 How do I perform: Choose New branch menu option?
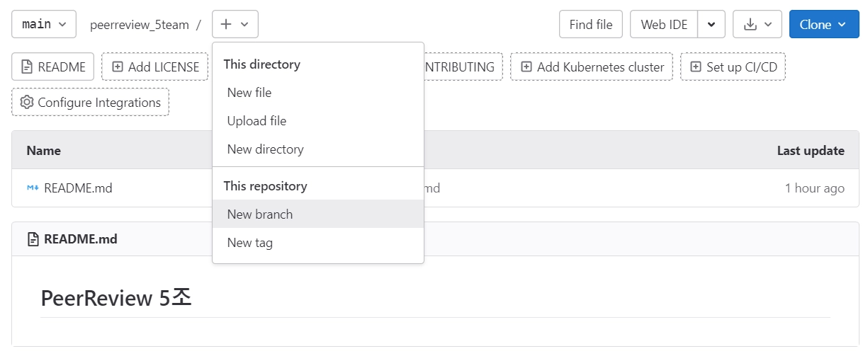click(x=259, y=214)
